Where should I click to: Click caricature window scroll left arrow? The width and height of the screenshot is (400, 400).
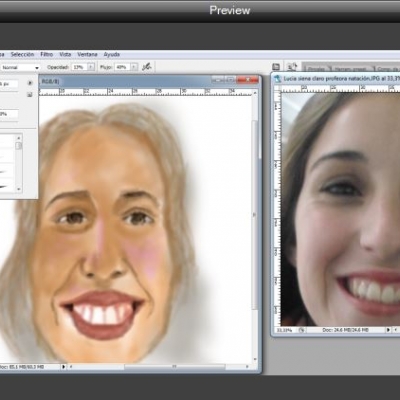point(70,367)
